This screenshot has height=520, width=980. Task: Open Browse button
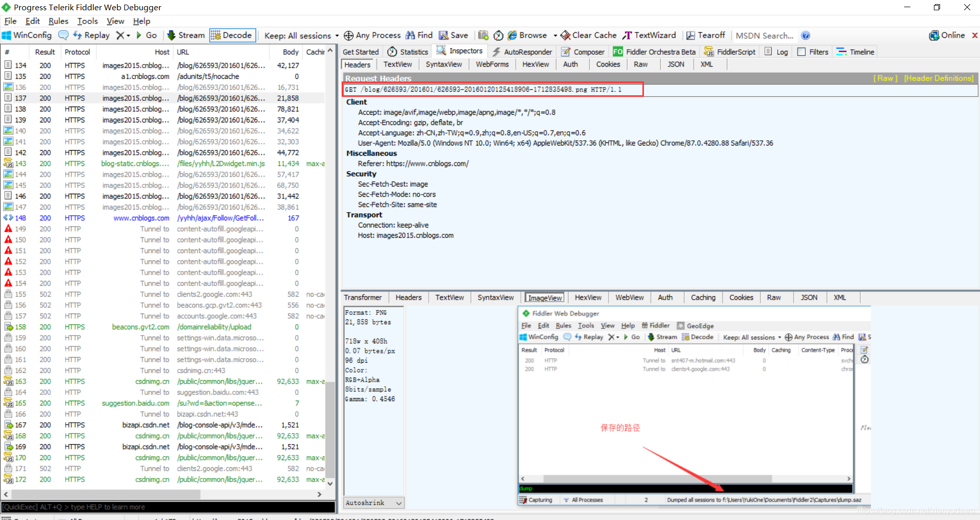[x=527, y=35]
